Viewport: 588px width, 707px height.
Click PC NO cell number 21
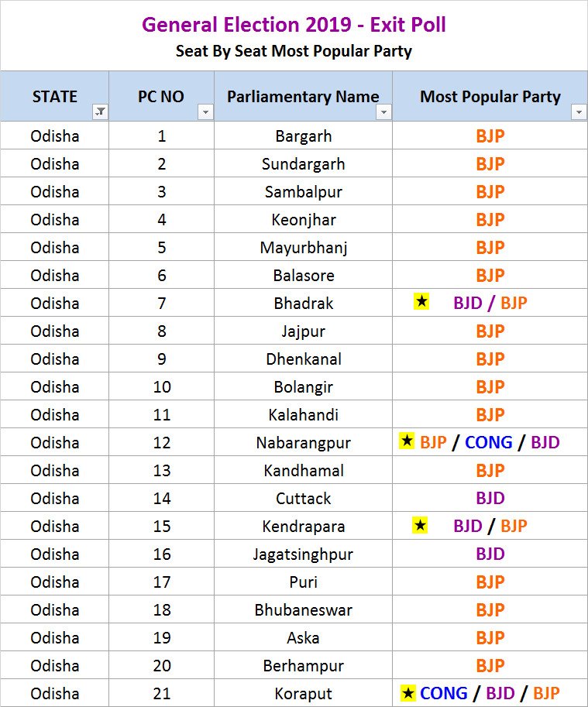click(x=161, y=694)
